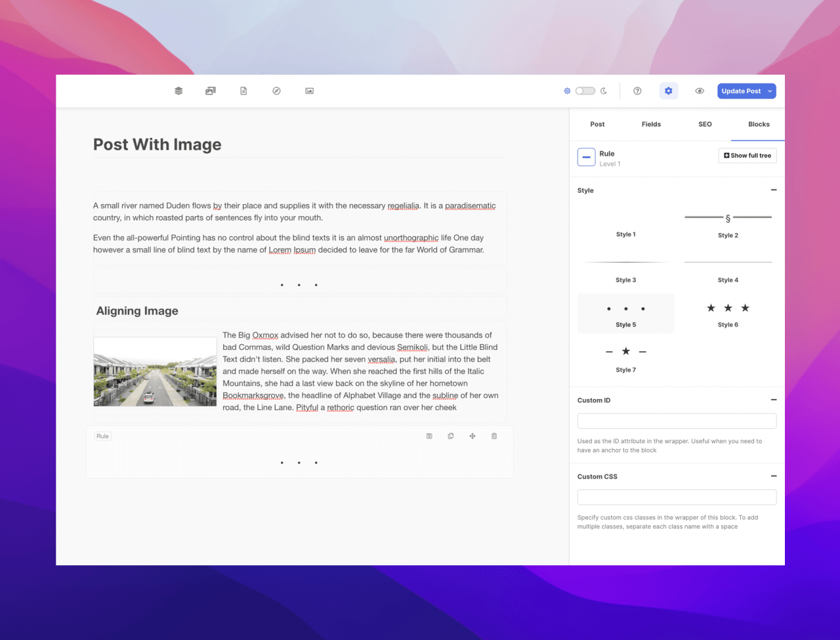The height and width of the screenshot is (640, 840).
Task: Click the help question mark icon
Action: [637, 91]
